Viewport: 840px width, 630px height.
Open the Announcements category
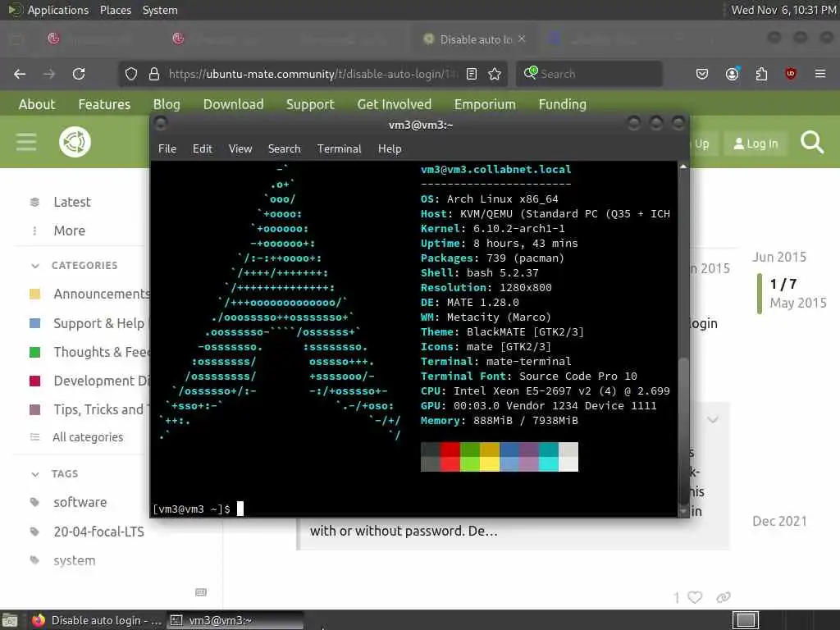click(x=101, y=294)
